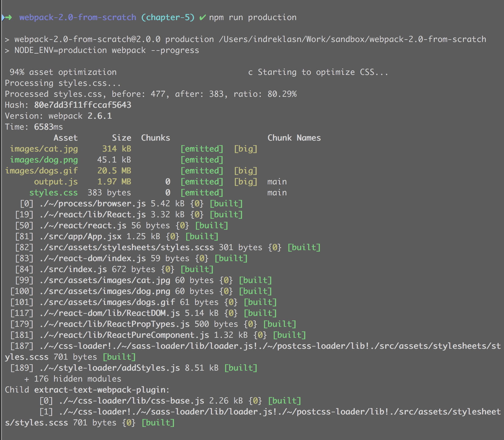Click the asset name output.js
This screenshot has height=440, width=504.
pos(56,182)
